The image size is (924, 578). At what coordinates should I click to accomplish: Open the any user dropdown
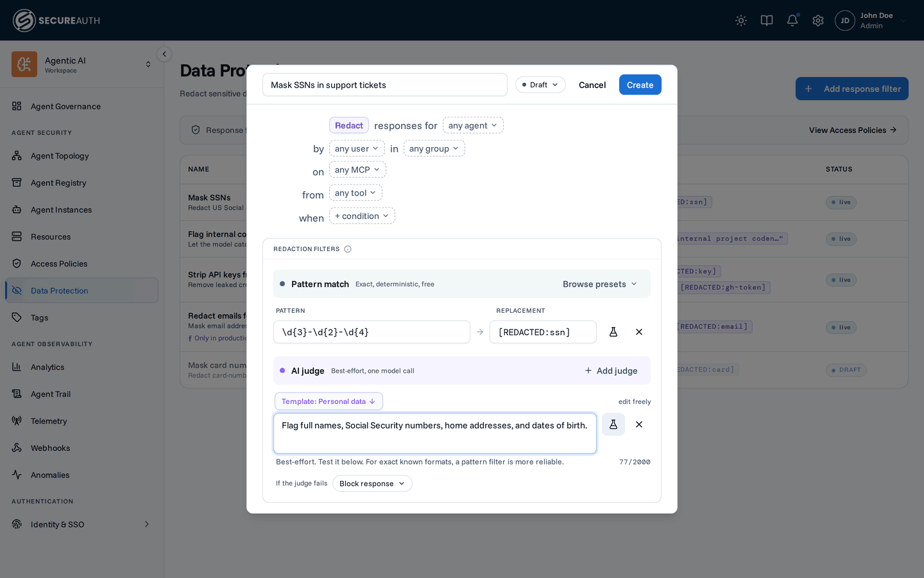[357, 148]
